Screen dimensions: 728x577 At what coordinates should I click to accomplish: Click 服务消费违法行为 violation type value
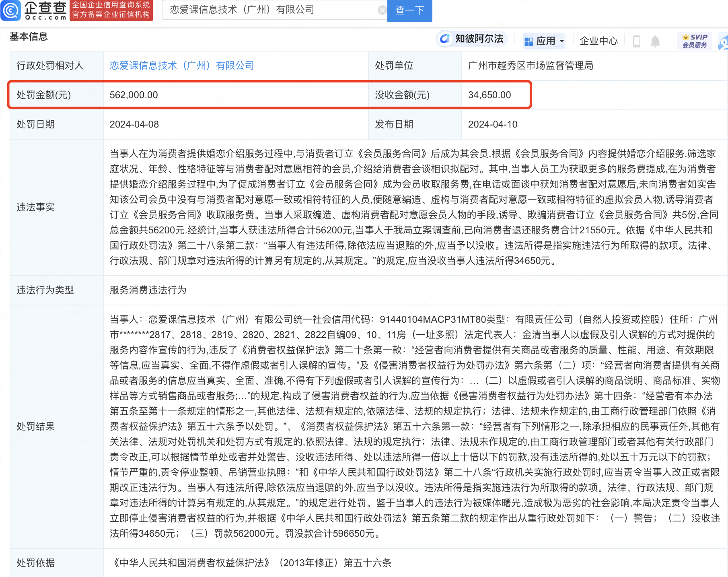click(148, 290)
